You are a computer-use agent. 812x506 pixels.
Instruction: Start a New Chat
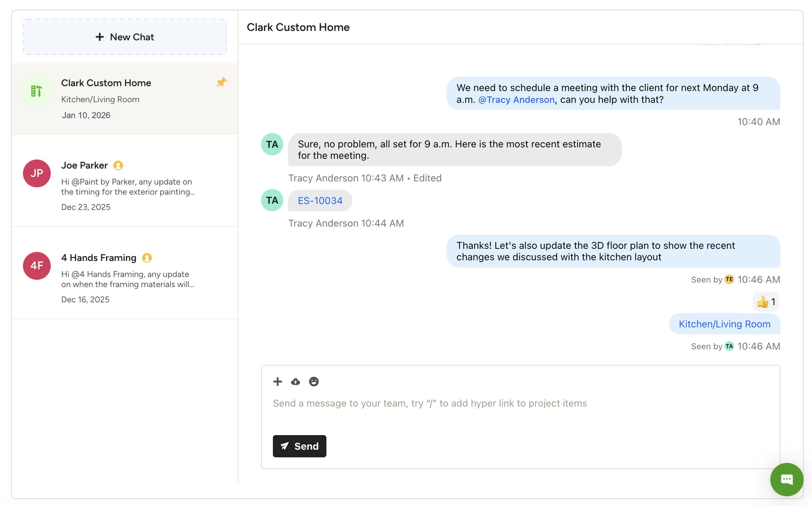pyautogui.click(x=125, y=37)
